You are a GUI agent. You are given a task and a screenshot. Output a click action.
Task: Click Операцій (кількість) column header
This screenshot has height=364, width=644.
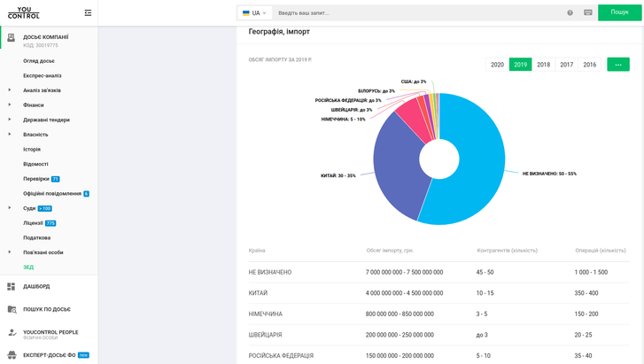click(x=601, y=251)
